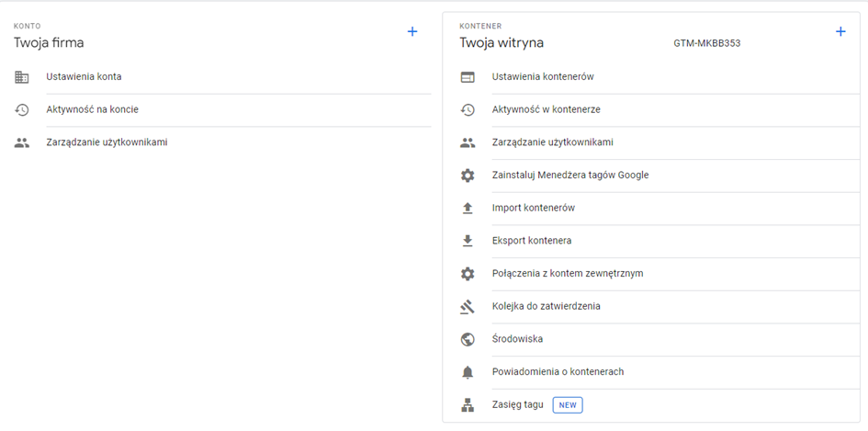Click the Twoja firma account title
Screen dimensions: 868x431
coord(50,42)
